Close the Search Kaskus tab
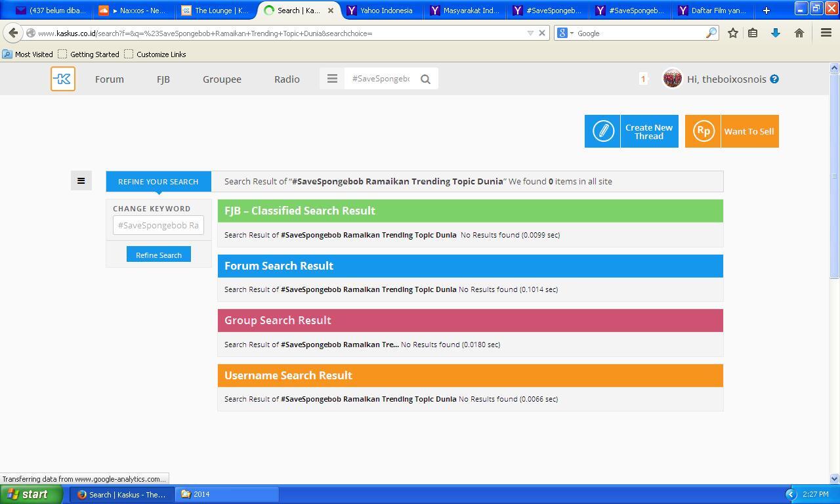 (x=331, y=10)
